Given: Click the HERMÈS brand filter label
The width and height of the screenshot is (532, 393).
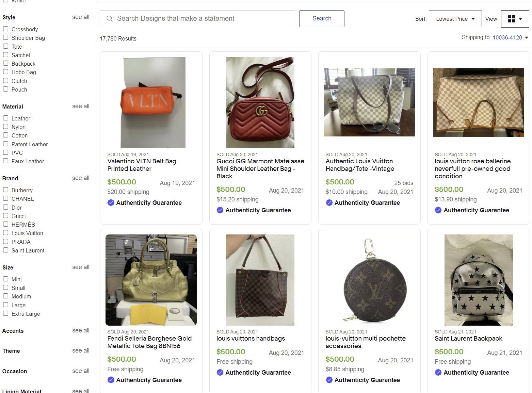Looking at the screenshot, I should point(23,225).
